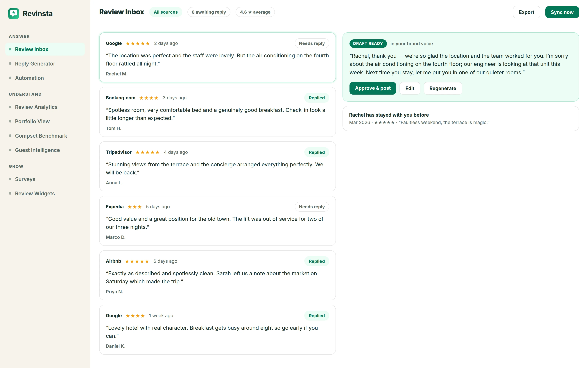Open Review Analytics
The height and width of the screenshot is (368, 588).
tap(45, 107)
